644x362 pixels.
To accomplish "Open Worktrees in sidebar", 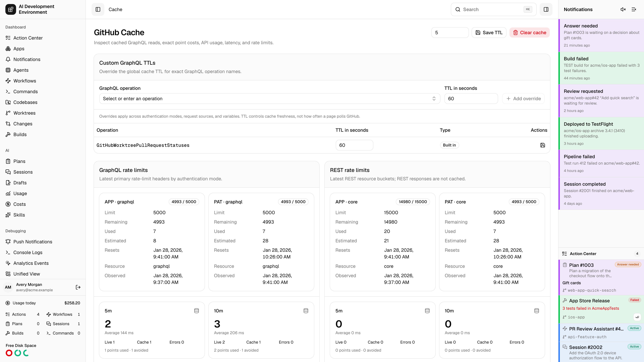I will (43, 113).
